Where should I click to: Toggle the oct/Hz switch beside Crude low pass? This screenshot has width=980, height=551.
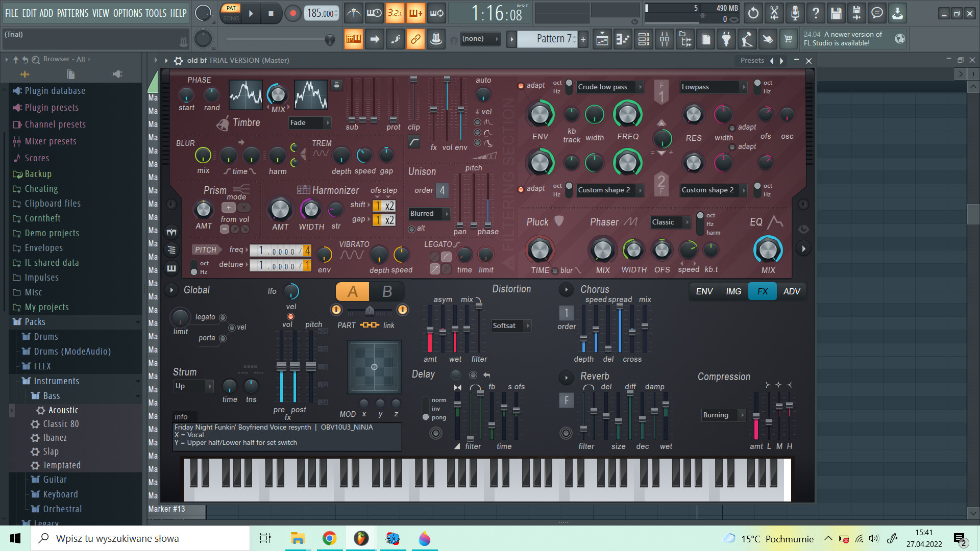(x=569, y=87)
